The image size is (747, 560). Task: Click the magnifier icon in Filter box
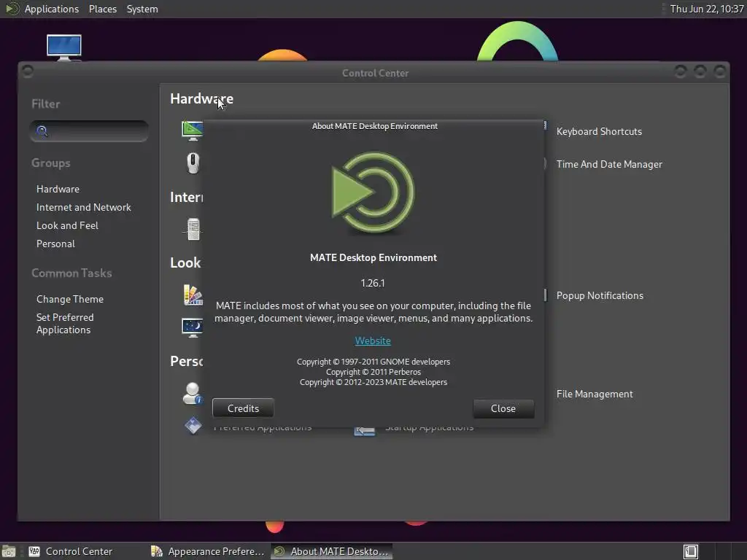tap(42, 131)
